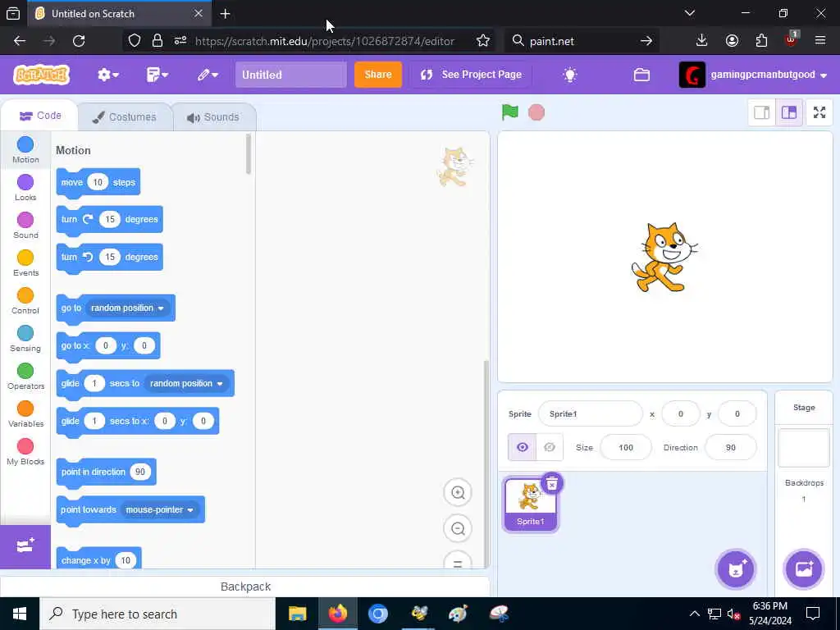Image resolution: width=840 pixels, height=630 pixels.
Task: Open the Backpack panel
Action: [x=245, y=587]
